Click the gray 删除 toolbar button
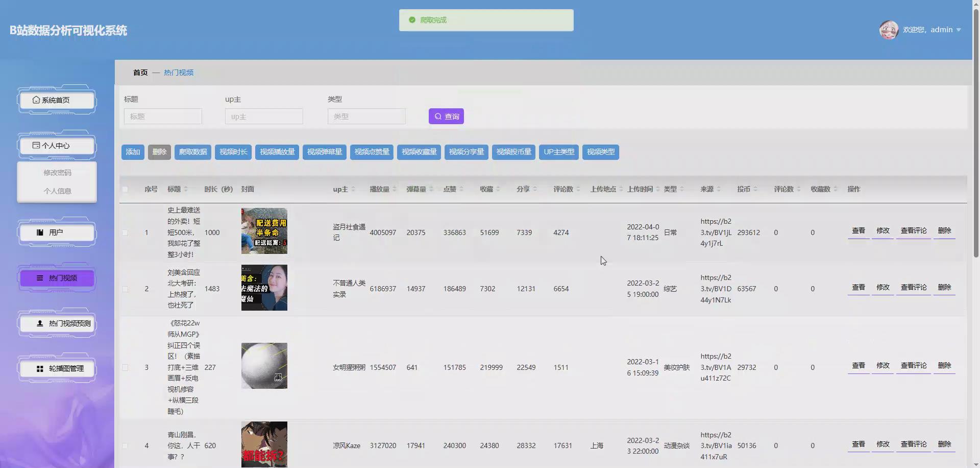Screen dimensions: 980x468 coord(159,152)
